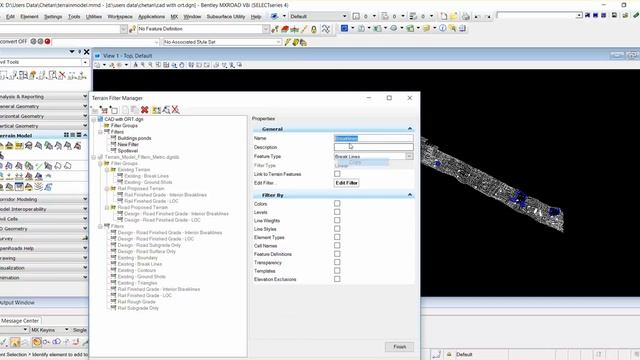Click the fit view icon in the View 1 toolbar
640x360 pixels.
[x=166, y=65]
